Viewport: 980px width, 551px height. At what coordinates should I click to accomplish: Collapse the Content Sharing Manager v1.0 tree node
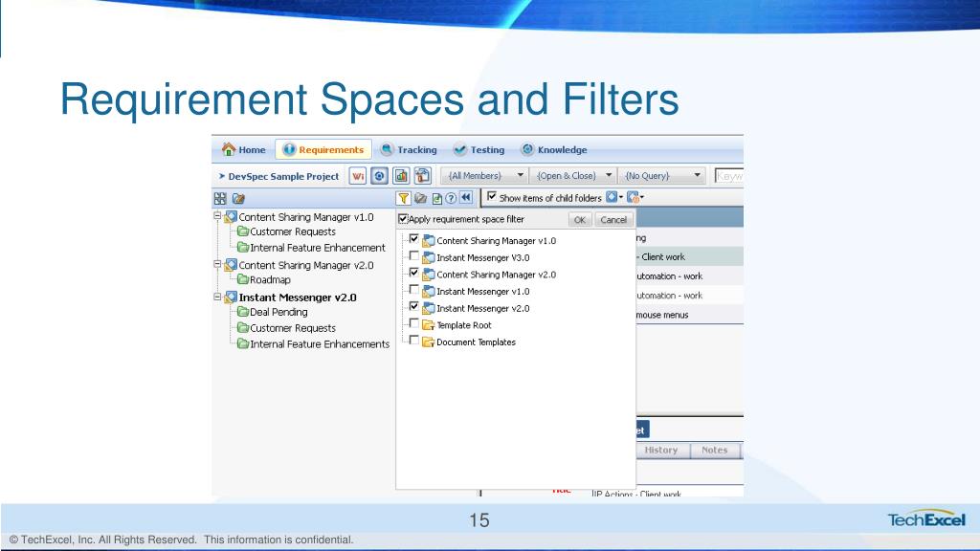click(217, 216)
